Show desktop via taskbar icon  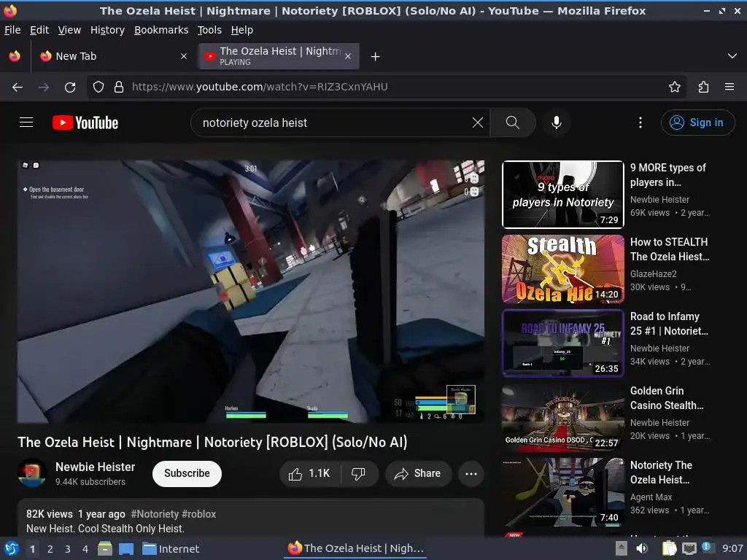pyautogui.click(x=125, y=548)
